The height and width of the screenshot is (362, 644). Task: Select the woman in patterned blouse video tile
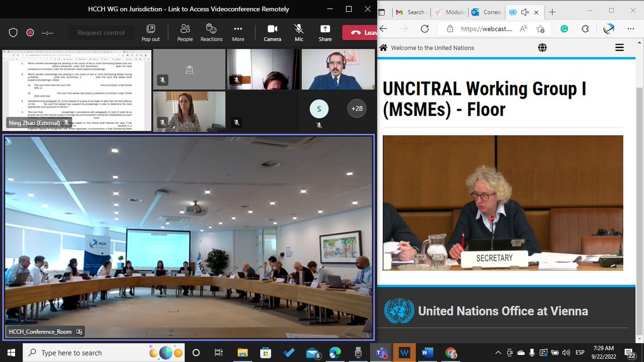tap(189, 111)
